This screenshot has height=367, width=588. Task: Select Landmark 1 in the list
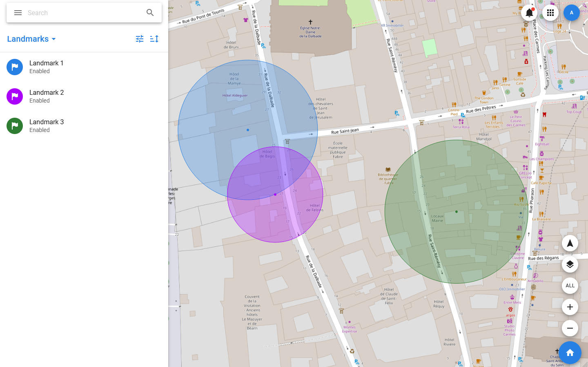[47, 67]
